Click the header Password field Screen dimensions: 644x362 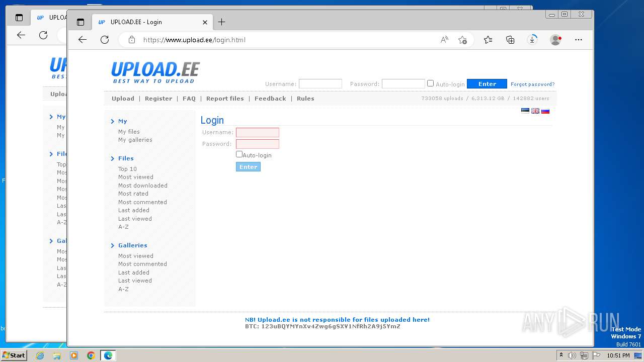[404, 84]
